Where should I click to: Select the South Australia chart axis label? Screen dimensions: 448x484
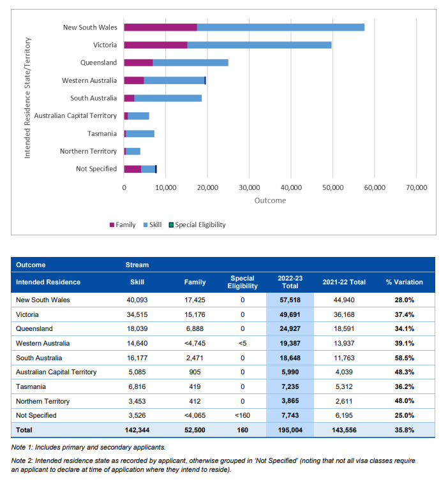(93, 98)
